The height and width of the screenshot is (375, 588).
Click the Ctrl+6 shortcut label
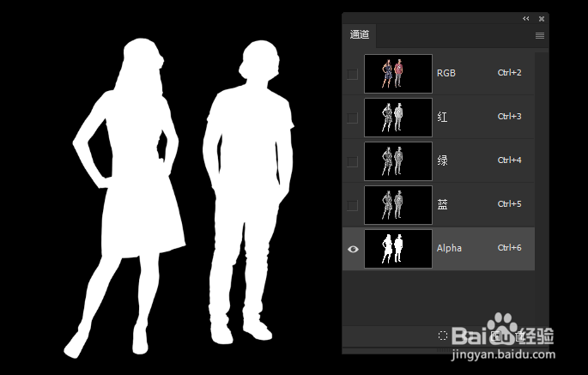pyautogui.click(x=510, y=248)
